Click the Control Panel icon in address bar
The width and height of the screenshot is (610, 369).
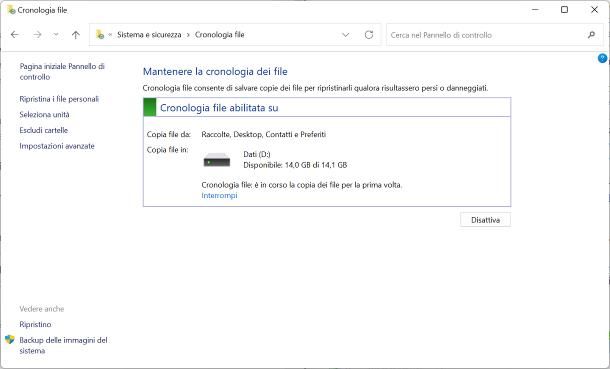click(100, 35)
